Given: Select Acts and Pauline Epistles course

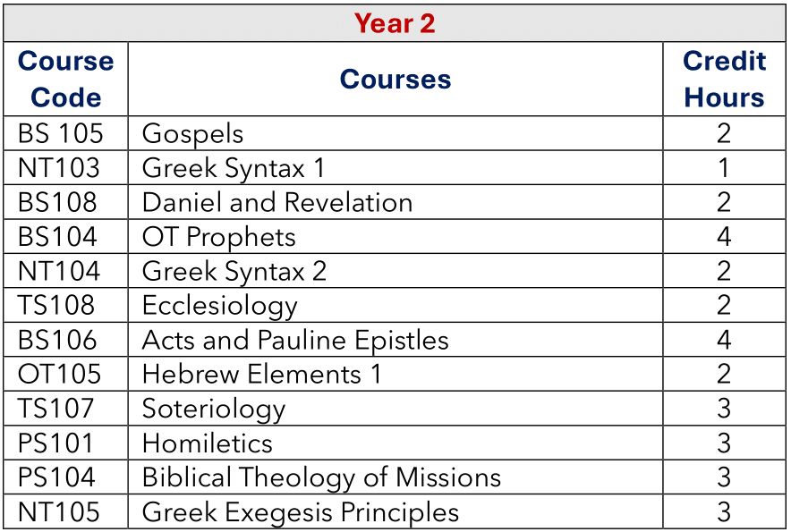Looking at the screenshot, I should pos(295,340).
